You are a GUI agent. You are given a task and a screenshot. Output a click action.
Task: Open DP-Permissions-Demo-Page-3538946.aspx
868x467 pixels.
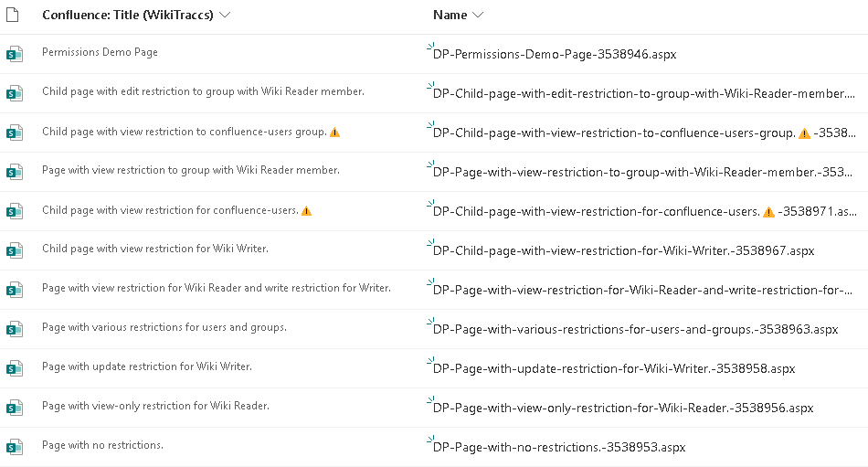coord(555,54)
